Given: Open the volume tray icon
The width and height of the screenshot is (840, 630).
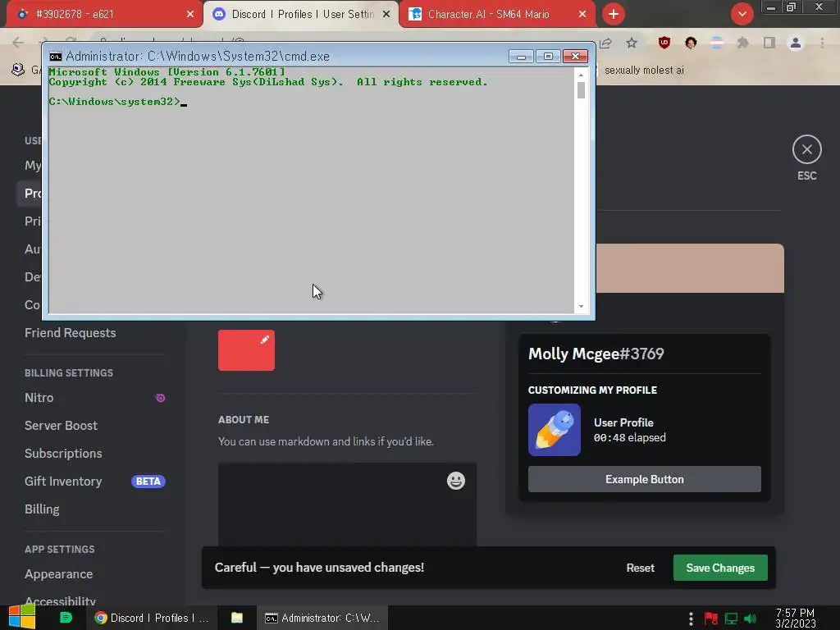Looking at the screenshot, I should 750,619.
